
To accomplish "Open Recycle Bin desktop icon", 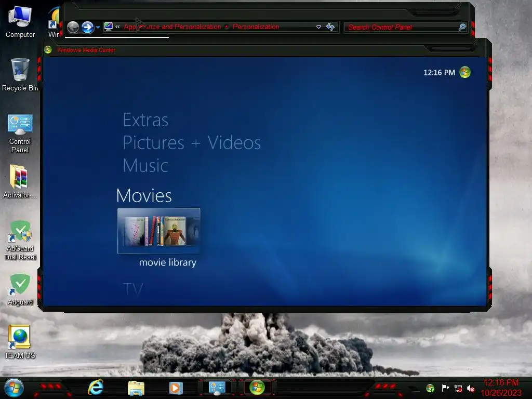I will (x=20, y=75).
